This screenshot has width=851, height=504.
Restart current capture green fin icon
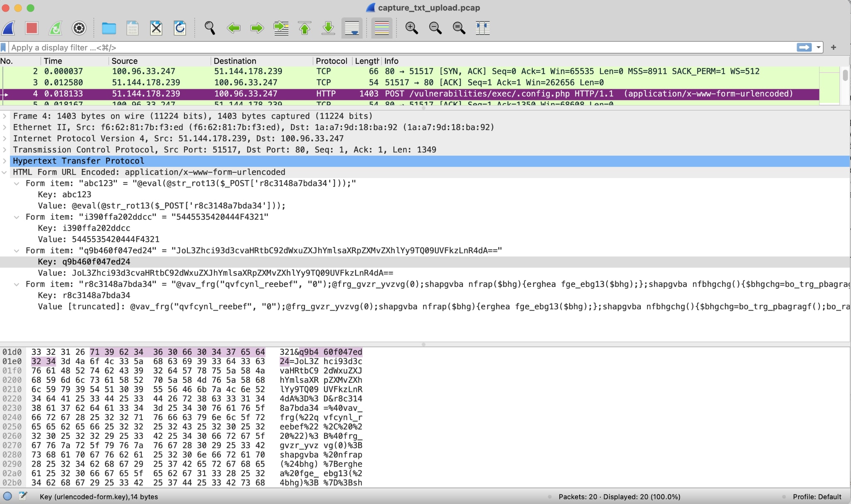[56, 28]
